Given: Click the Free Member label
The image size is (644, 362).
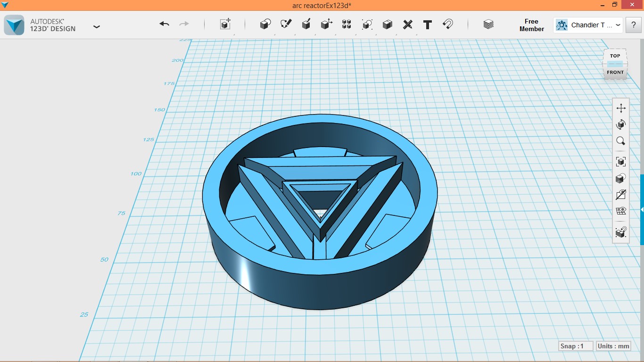Looking at the screenshot, I should (x=532, y=25).
